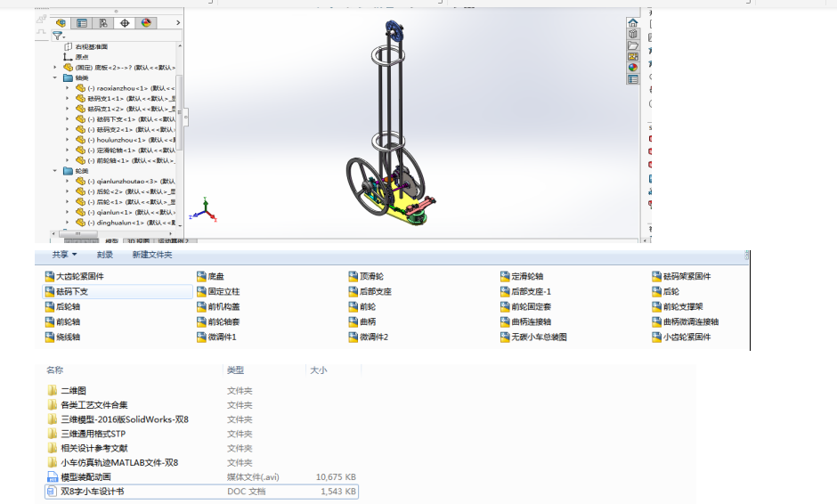
Task: Select the 前轮支撑架 file
Action: click(678, 306)
